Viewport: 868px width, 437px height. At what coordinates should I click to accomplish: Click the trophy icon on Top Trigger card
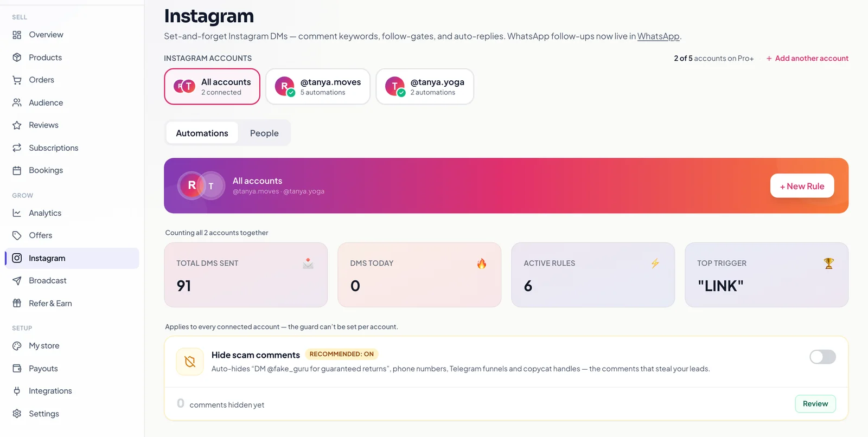[828, 264]
